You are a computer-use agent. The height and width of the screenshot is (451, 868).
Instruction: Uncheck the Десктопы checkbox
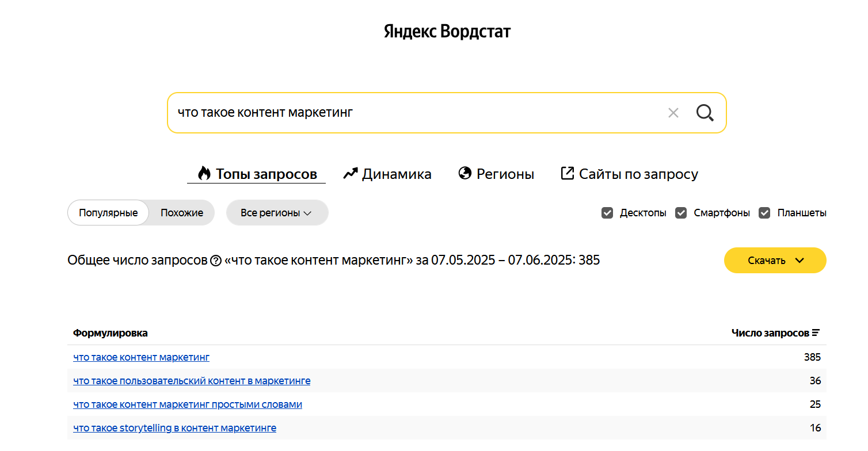click(x=607, y=213)
